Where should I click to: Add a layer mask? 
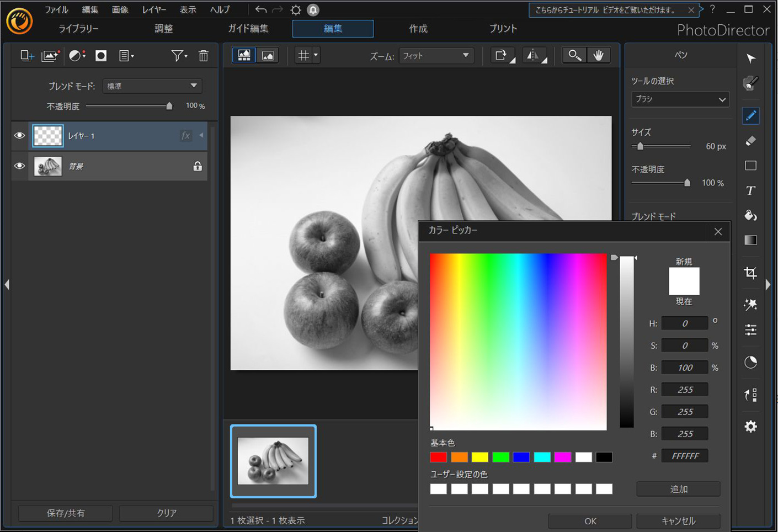point(101,55)
